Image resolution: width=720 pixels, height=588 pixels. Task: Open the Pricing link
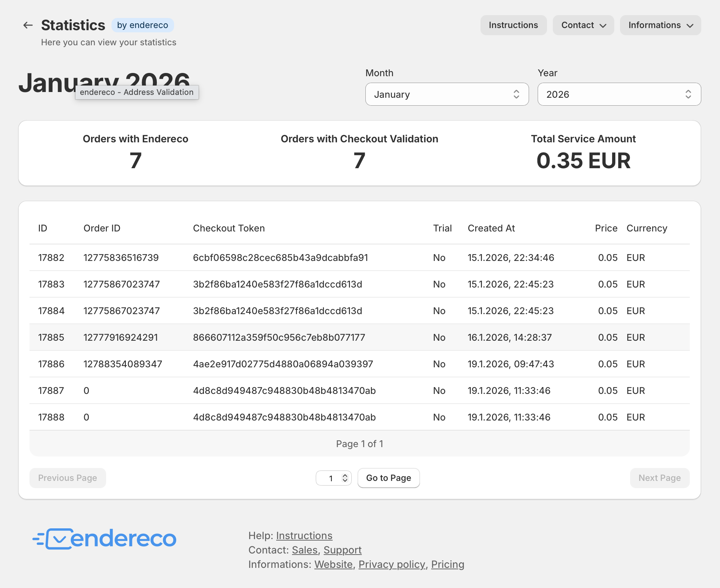click(x=448, y=564)
